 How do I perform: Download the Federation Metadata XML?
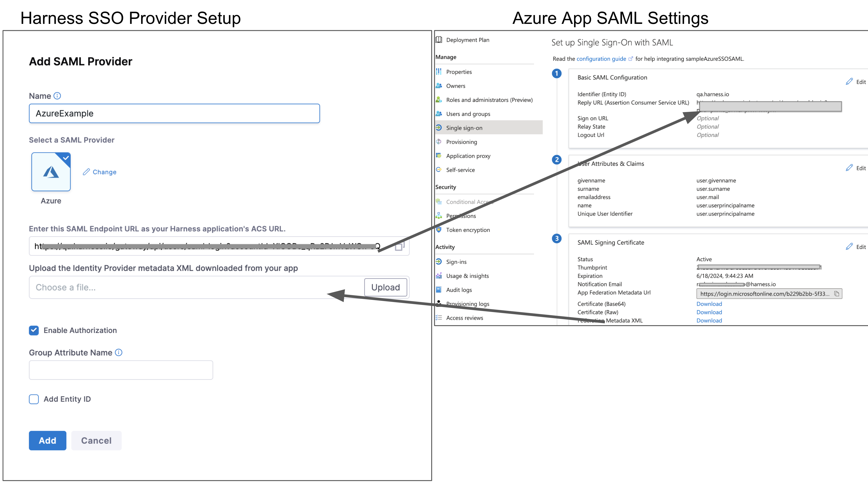coord(709,320)
